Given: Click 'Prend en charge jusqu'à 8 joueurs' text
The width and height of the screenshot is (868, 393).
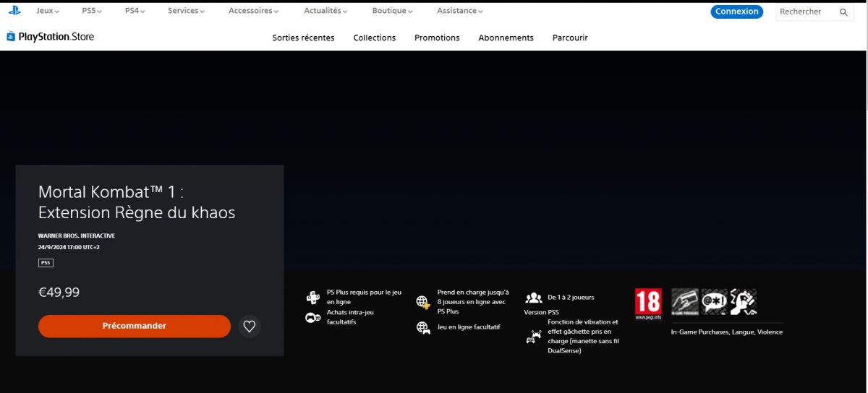Looking at the screenshot, I should [473, 302].
